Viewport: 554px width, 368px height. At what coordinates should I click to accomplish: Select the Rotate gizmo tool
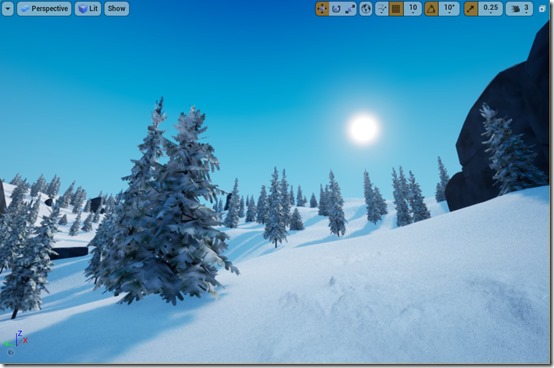point(336,9)
